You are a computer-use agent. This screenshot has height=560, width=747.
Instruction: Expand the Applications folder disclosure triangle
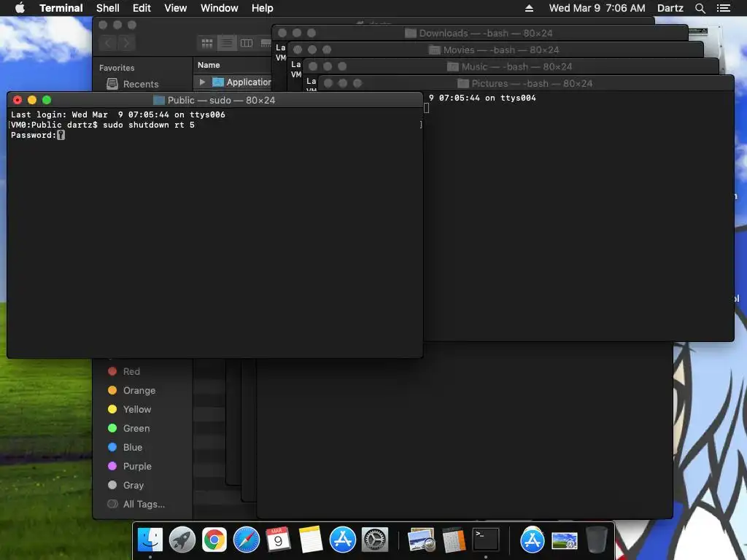202,82
